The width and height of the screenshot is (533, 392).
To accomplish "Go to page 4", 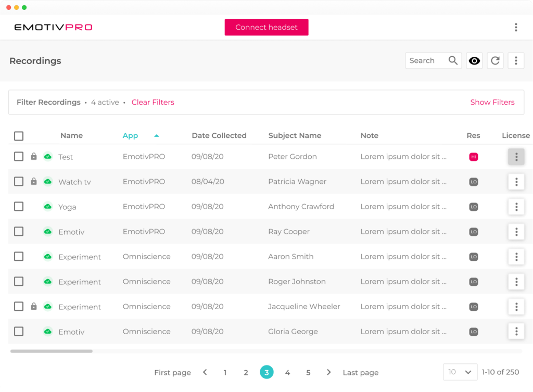I will (x=287, y=373).
